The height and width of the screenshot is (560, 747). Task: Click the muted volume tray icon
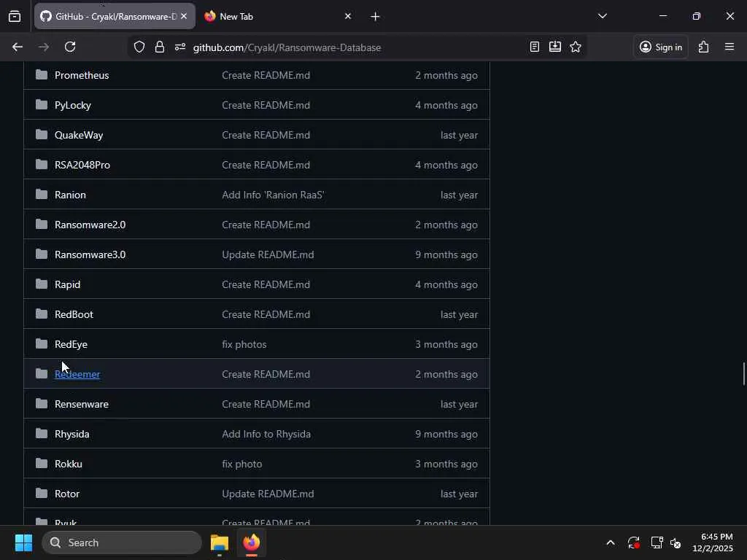(676, 542)
